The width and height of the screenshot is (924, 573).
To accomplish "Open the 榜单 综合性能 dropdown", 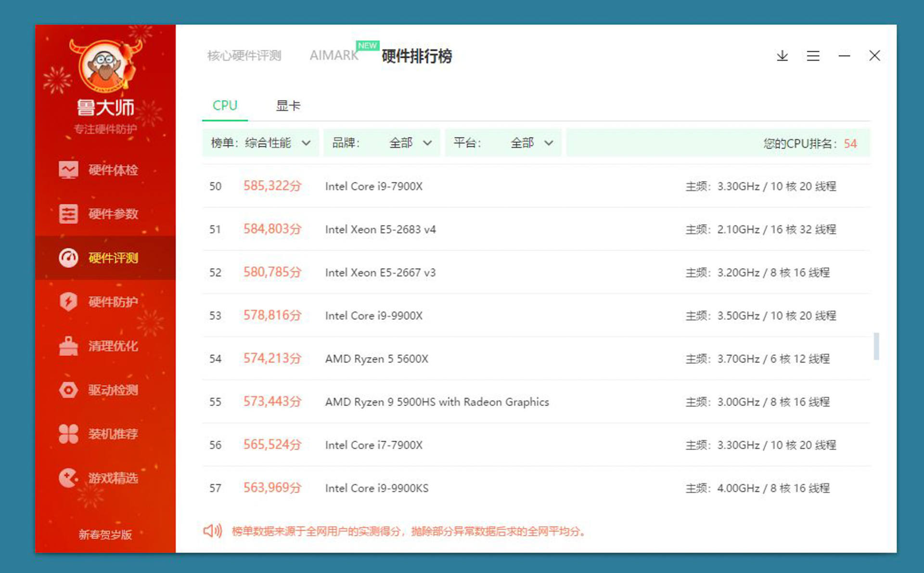I will click(x=260, y=143).
